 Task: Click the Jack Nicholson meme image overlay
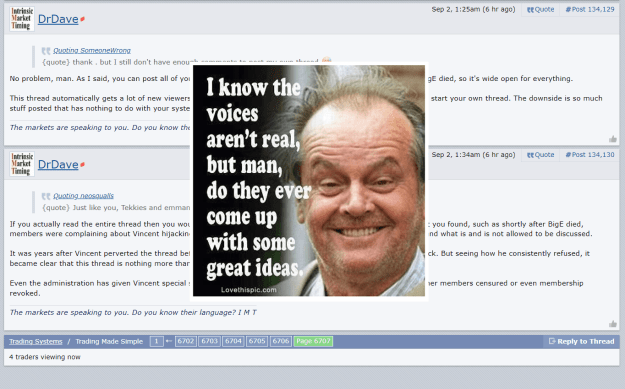point(309,181)
